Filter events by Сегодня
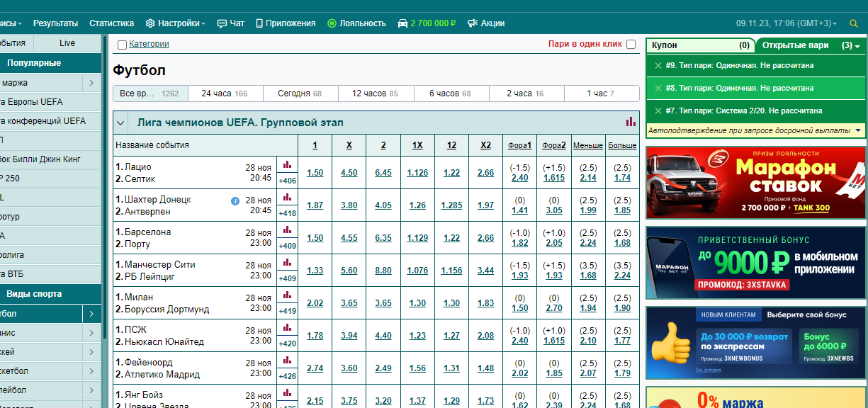 (x=300, y=93)
